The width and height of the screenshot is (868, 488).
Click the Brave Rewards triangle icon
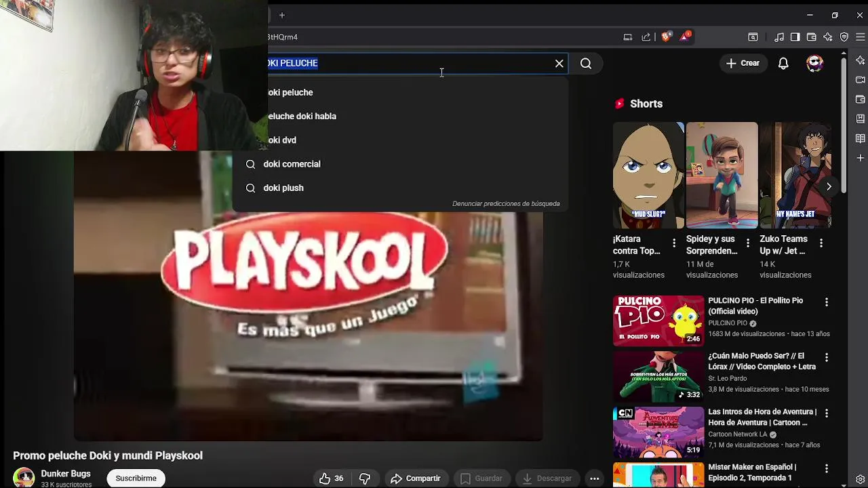coord(686,36)
